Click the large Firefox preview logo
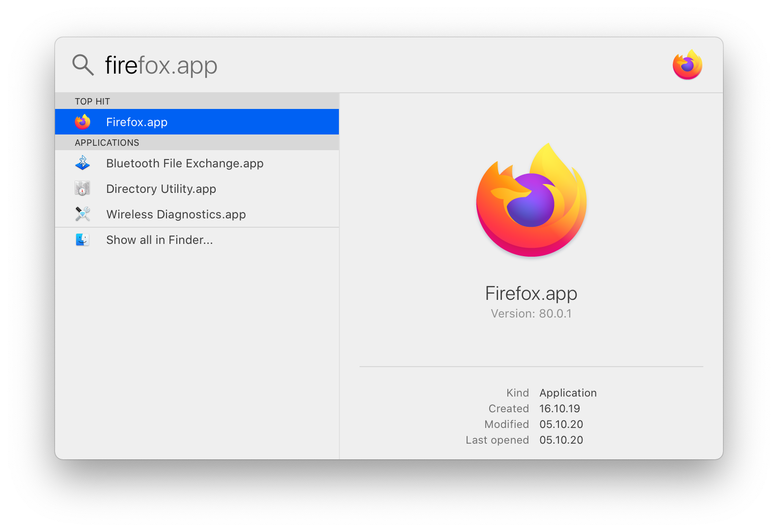 [531, 199]
